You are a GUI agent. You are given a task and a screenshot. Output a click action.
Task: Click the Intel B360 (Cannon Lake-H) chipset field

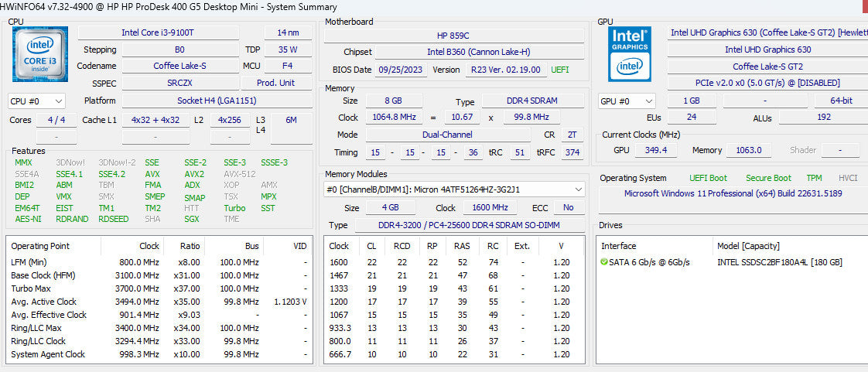click(479, 52)
